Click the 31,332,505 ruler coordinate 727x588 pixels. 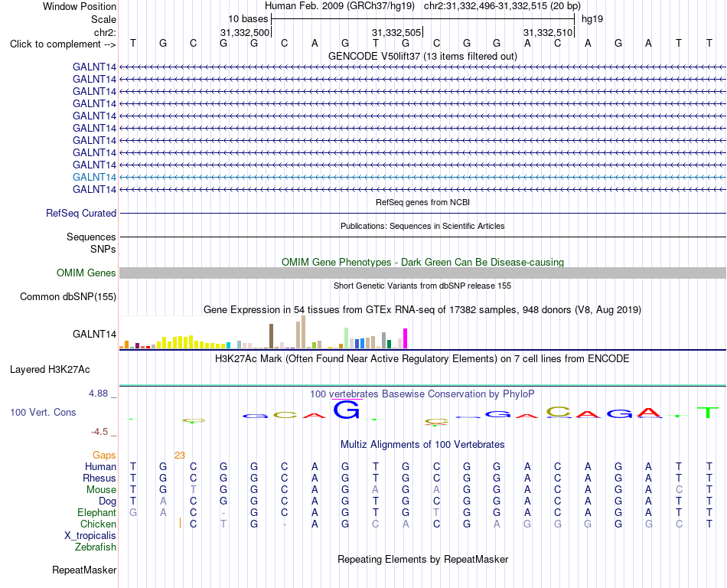(x=396, y=32)
